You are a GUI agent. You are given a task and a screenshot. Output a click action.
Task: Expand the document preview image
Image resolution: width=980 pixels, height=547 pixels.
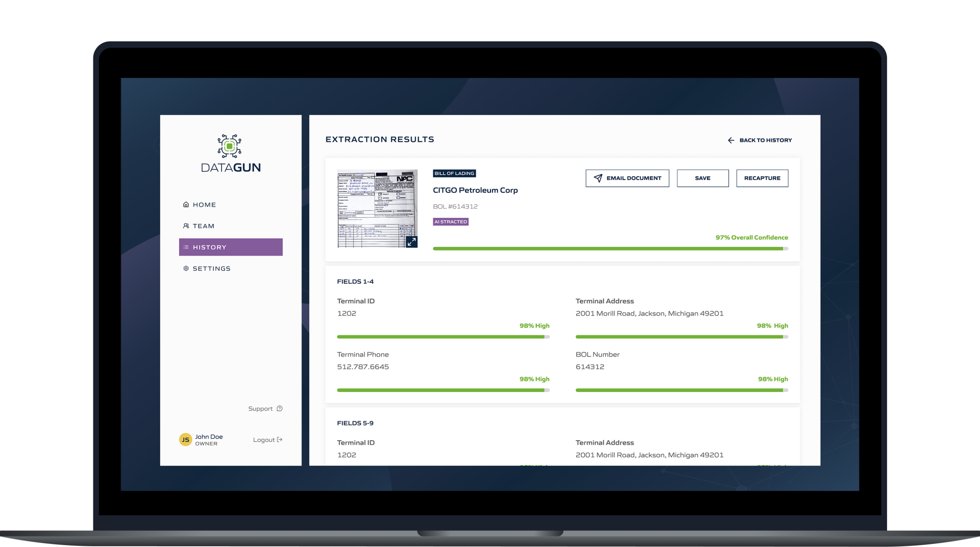(x=412, y=242)
